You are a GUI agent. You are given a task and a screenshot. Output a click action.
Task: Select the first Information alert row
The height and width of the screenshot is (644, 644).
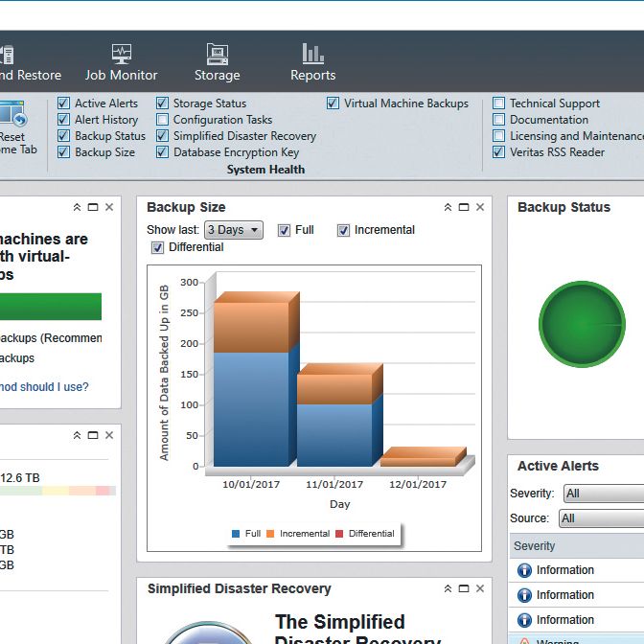tap(577, 570)
